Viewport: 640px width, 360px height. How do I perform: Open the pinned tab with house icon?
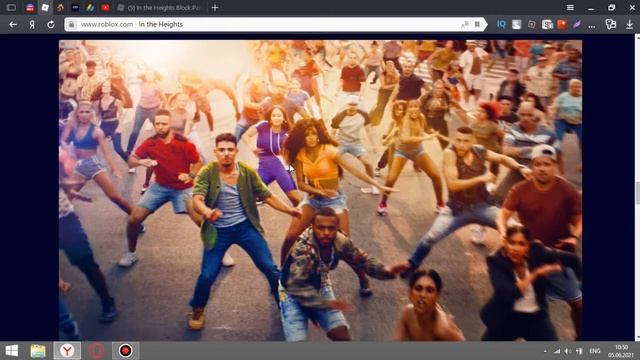point(60,7)
